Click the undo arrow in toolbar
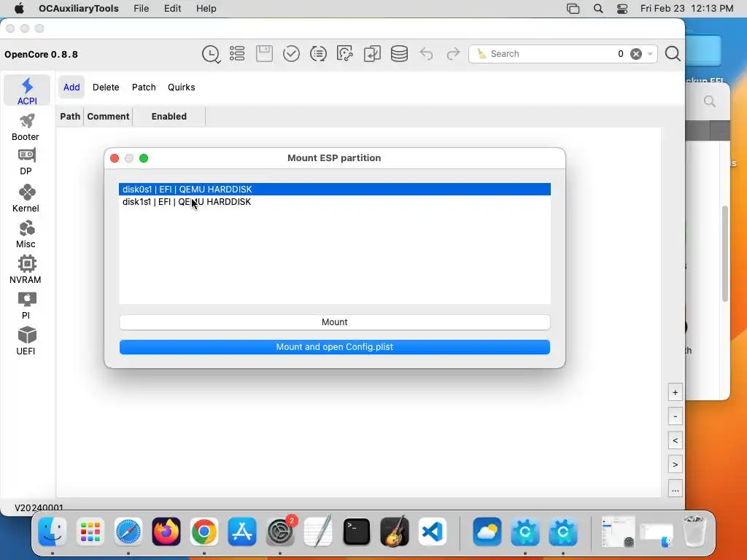 click(426, 54)
